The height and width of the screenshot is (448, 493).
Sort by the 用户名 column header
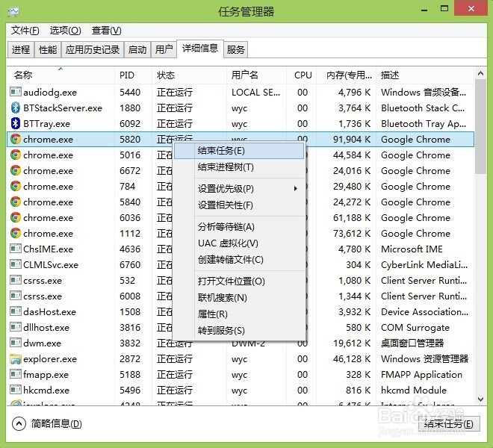click(256, 75)
